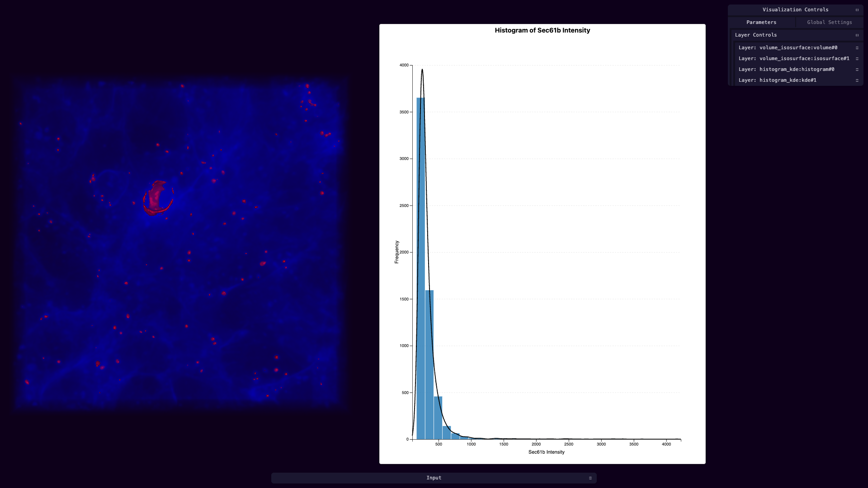868x488 pixels.
Task: Click the "Histogram of Sec61b Intensity" title
Action: [x=542, y=30]
